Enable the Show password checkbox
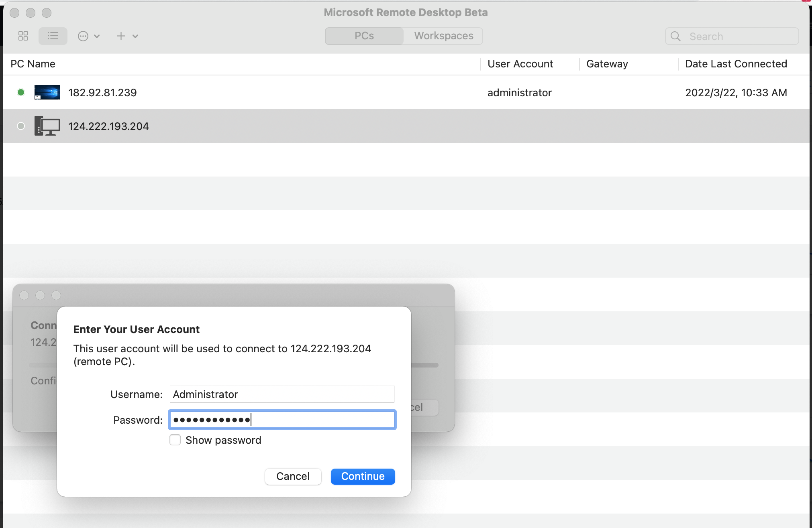 (x=175, y=440)
